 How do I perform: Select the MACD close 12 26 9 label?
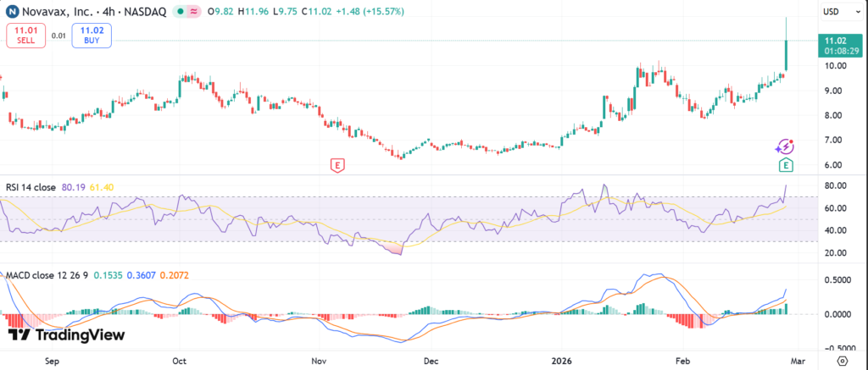click(48, 275)
